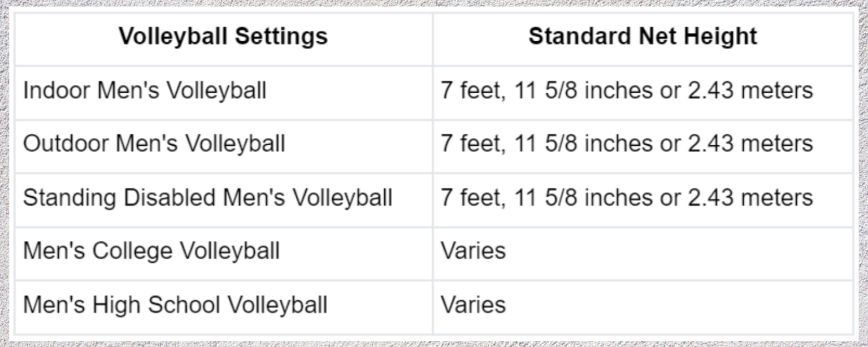This screenshot has width=868, height=347.
Task: Click the word "Settings" in the header
Action: [281, 37]
